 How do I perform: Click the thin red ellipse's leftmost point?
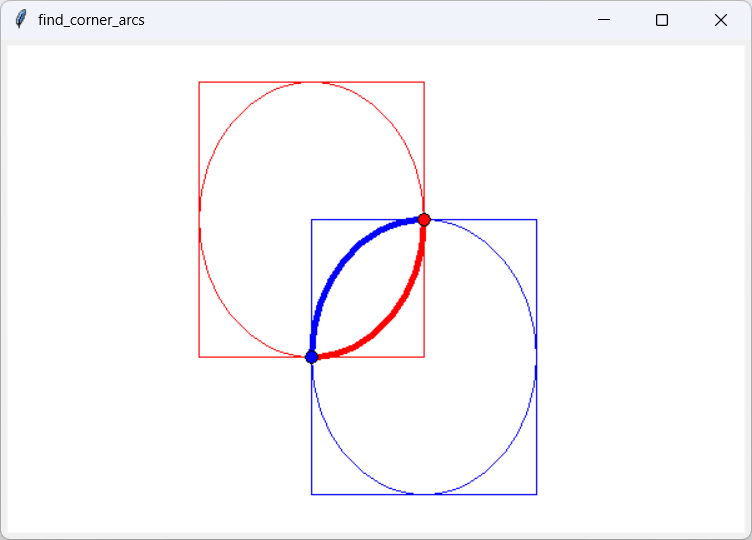click(x=200, y=219)
